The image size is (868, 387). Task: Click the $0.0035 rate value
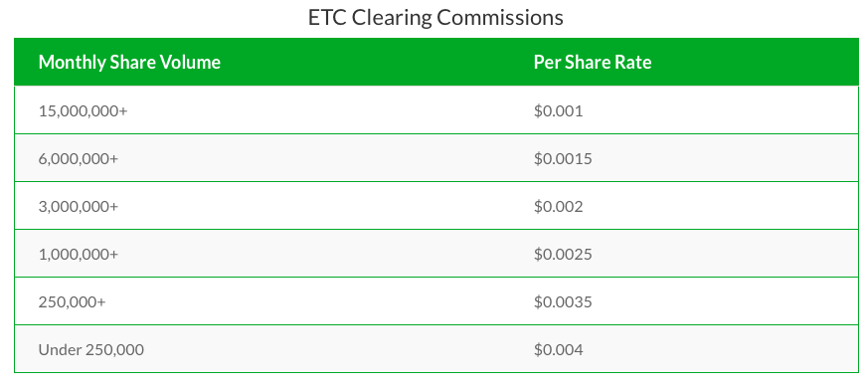click(563, 301)
